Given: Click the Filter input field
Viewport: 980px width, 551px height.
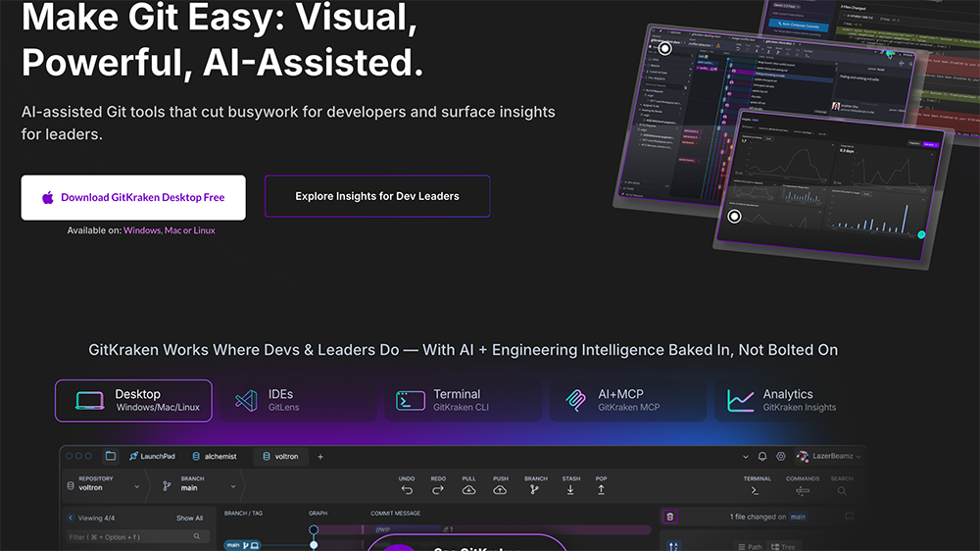Looking at the screenshot, I should (x=135, y=536).
